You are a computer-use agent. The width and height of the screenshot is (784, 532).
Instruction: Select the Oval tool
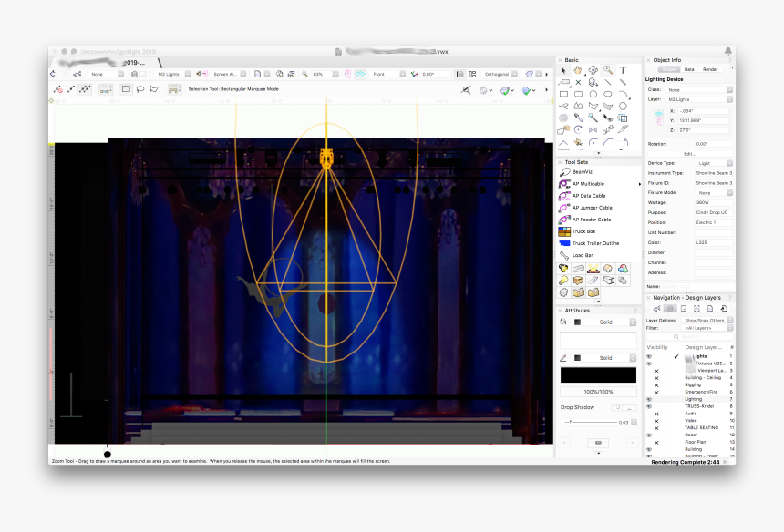tap(608, 94)
